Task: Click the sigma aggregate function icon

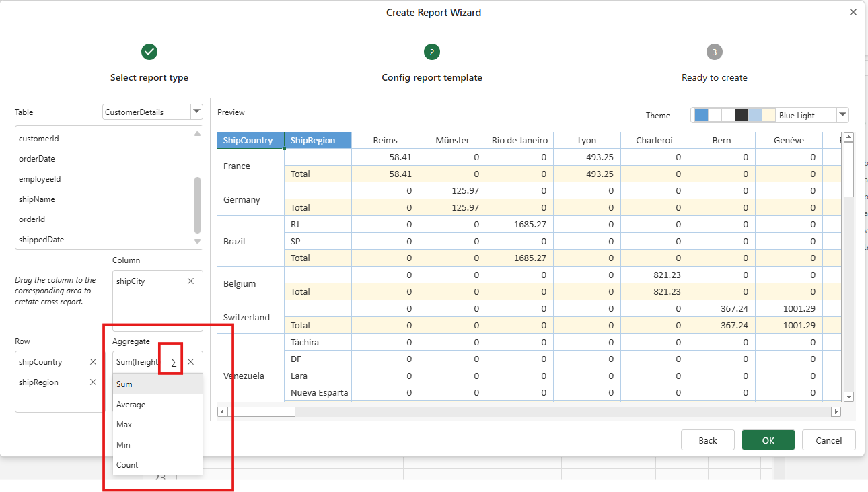Action: point(174,362)
